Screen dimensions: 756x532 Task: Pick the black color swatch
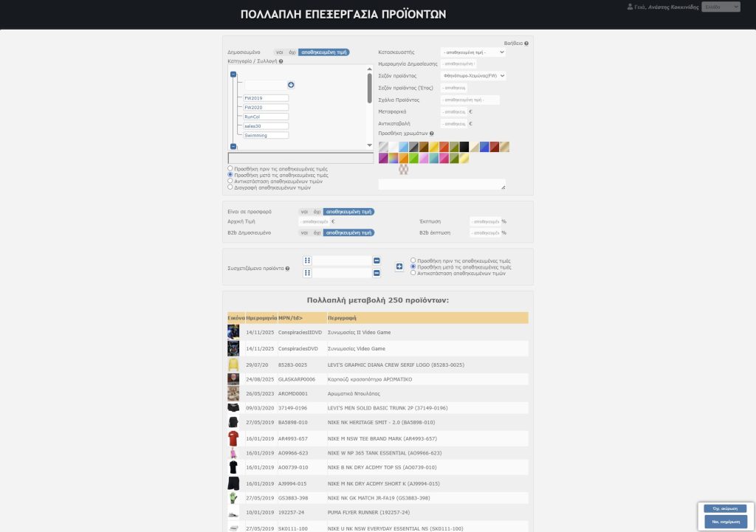(x=464, y=147)
